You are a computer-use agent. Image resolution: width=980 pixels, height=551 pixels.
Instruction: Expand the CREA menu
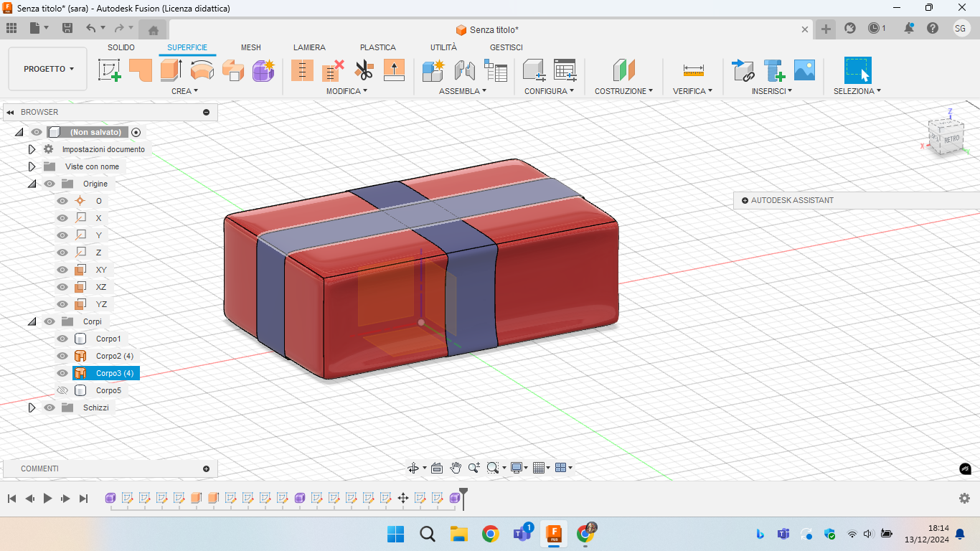(x=184, y=91)
